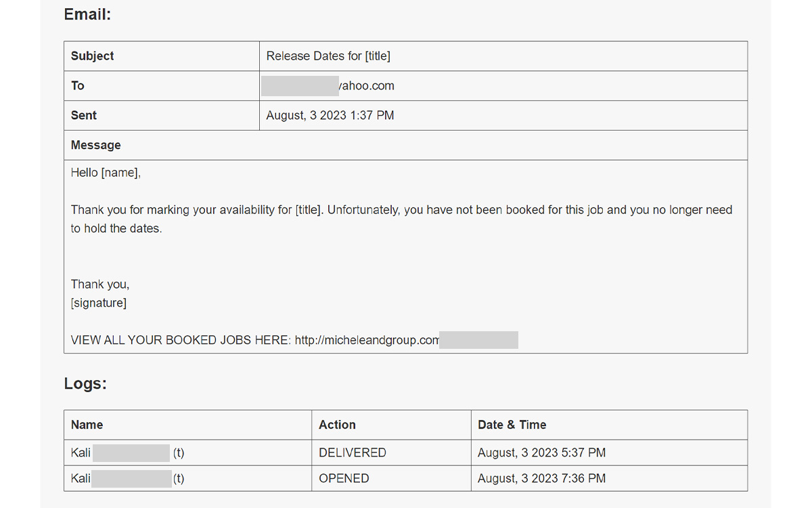Click the log time August, 3 2023 5:37 PM
812x508 pixels.
[542, 452]
